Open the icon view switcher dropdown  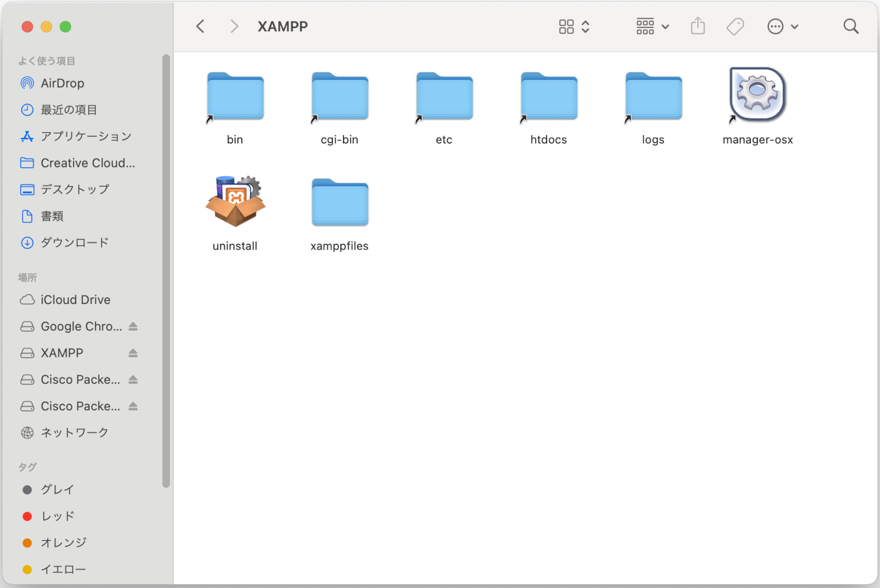coord(574,26)
